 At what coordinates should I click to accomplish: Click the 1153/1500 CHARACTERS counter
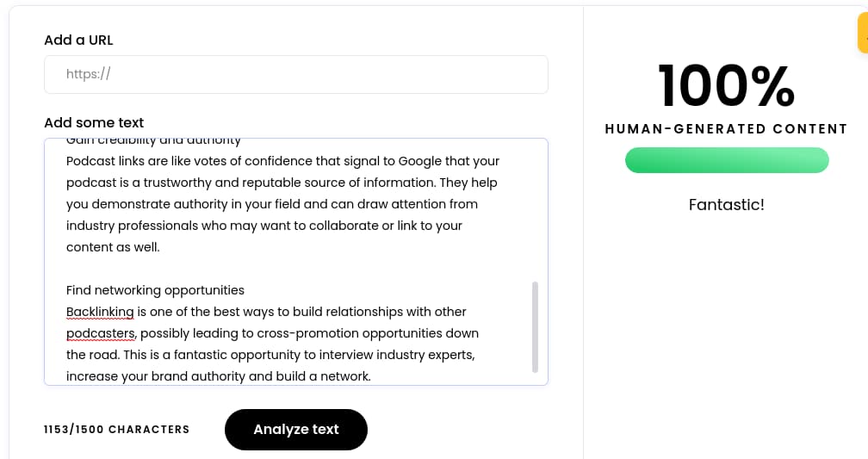[x=116, y=429]
